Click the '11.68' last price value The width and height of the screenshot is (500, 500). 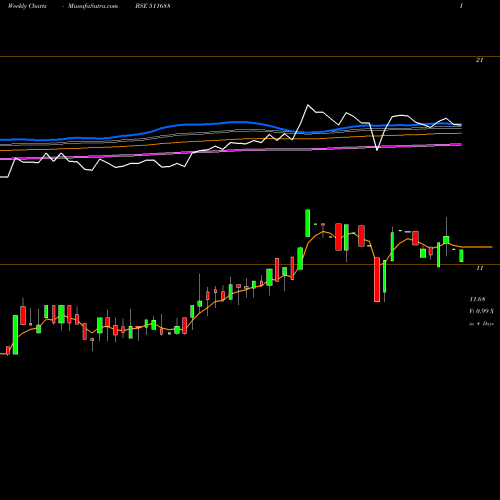477,299
